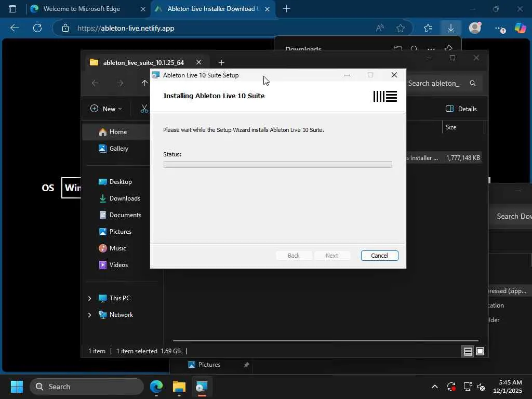This screenshot has height=399, width=532.
Task: Switch to Welcome to Microsoft Edge tab
Action: (82, 9)
